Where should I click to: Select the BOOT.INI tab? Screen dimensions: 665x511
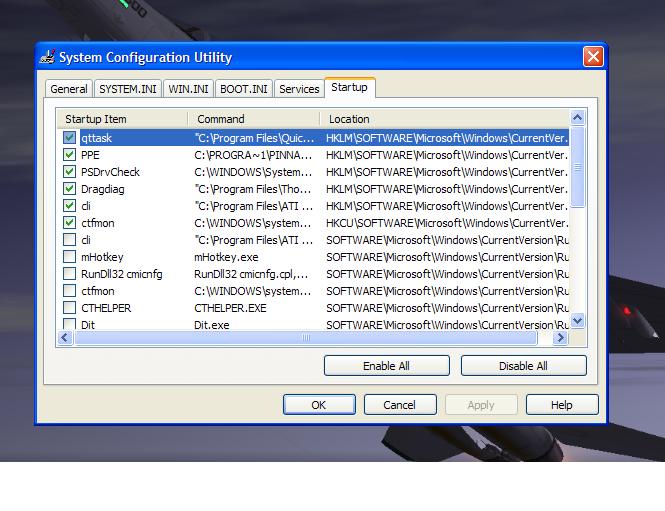pos(244,89)
